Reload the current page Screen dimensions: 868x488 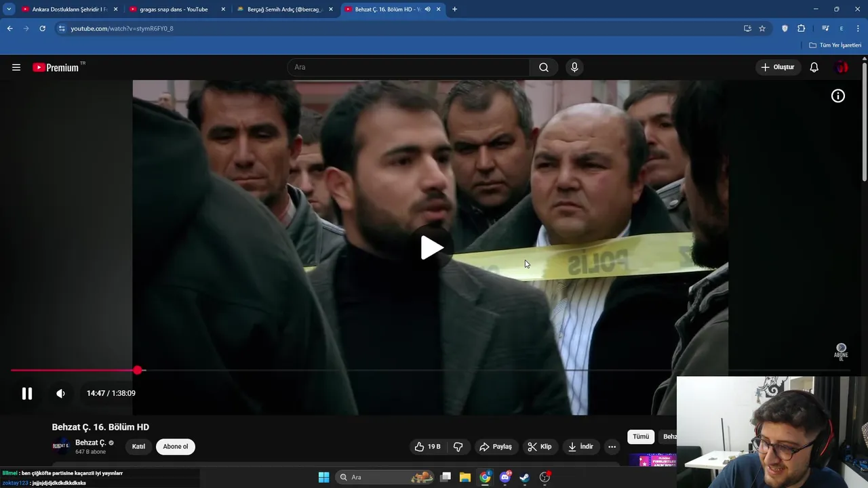[x=42, y=28]
